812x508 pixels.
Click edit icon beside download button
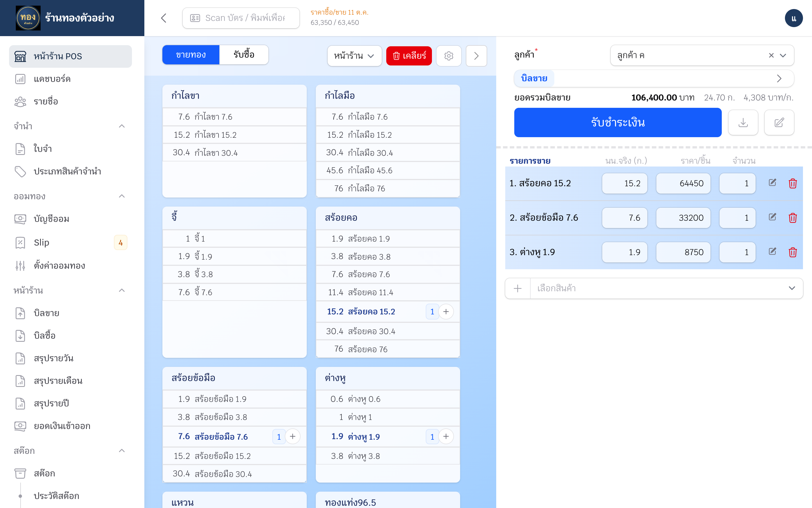(779, 122)
